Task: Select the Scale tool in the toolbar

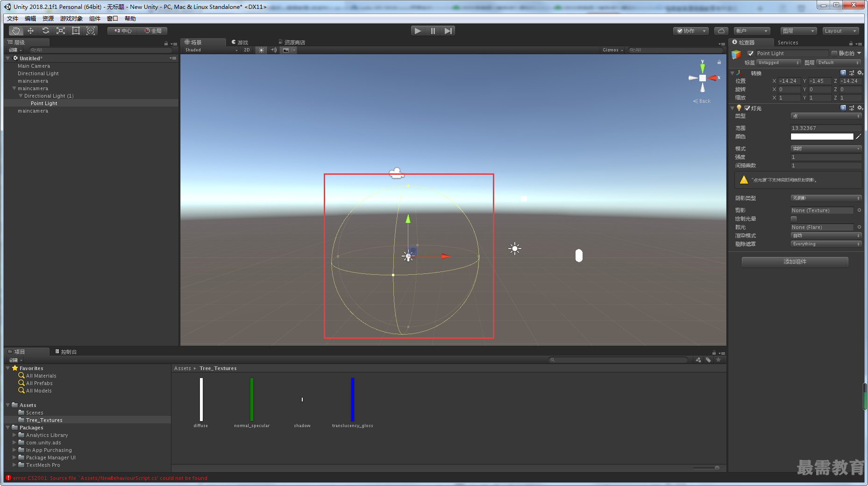Action: coord(61,31)
